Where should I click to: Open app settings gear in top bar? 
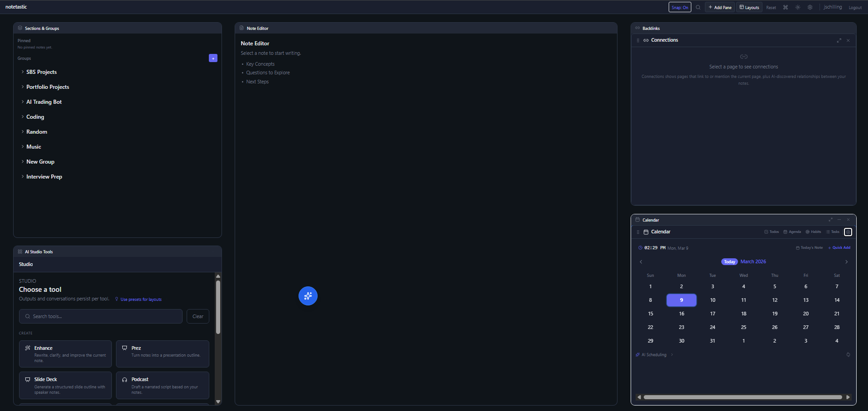pos(810,7)
